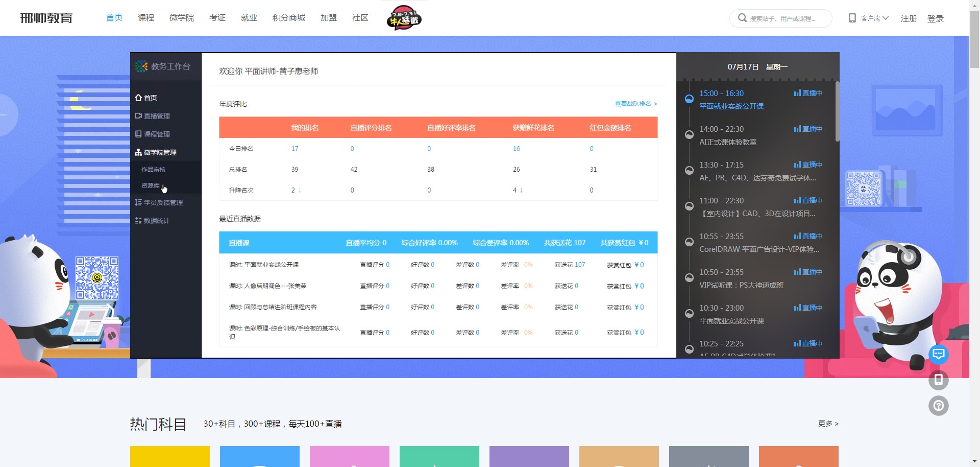Click the magnifier icon in the search bar

742,18
